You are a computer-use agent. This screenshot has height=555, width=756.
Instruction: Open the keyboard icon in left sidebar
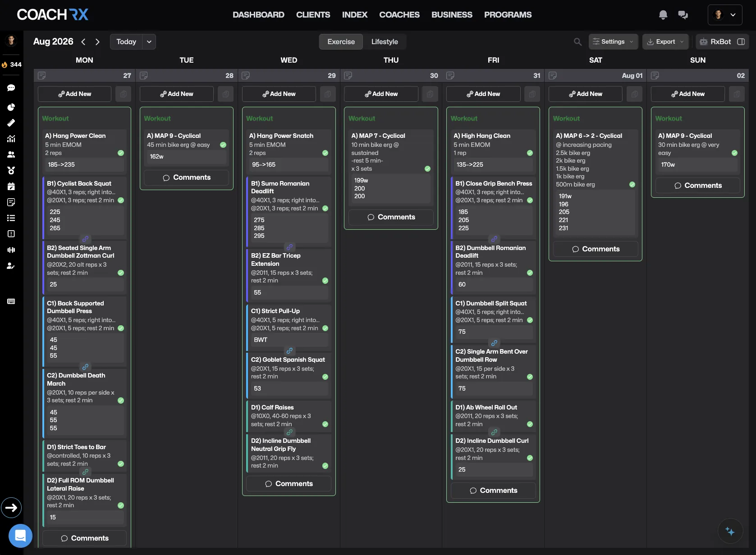[x=11, y=301]
